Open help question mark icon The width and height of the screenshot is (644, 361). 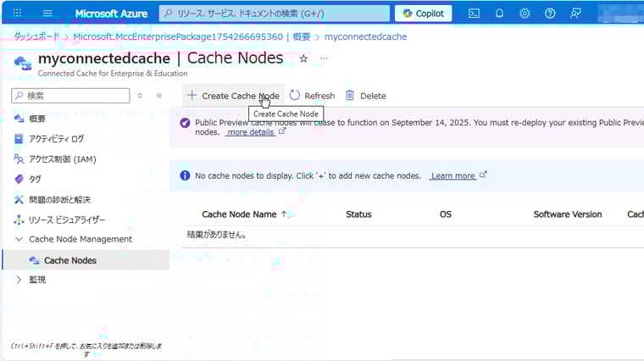coord(550,14)
